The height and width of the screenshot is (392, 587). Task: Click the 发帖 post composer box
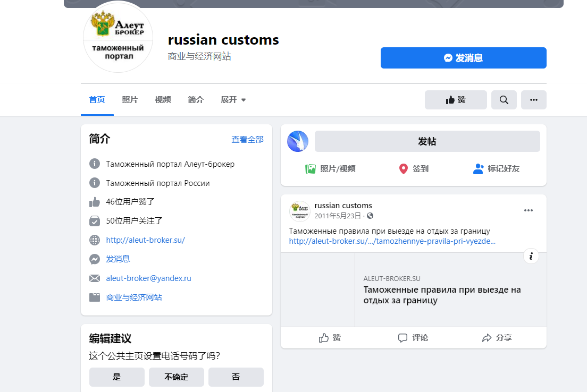click(x=427, y=141)
